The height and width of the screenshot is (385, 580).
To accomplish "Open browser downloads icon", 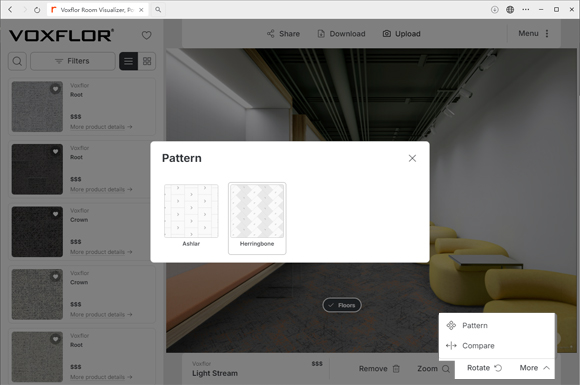I will [495, 10].
